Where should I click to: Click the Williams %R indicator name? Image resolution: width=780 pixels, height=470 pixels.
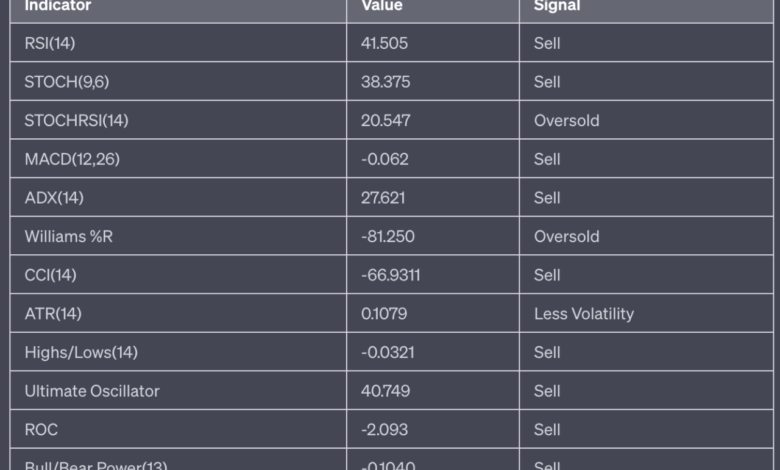tap(69, 237)
